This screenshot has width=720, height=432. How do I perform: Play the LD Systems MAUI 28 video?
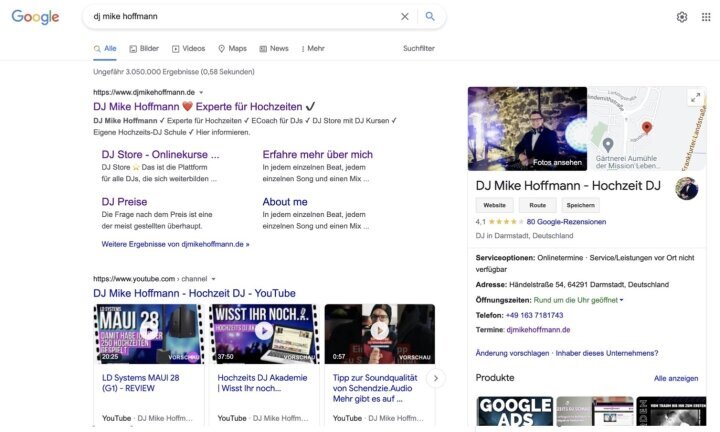coord(148,331)
